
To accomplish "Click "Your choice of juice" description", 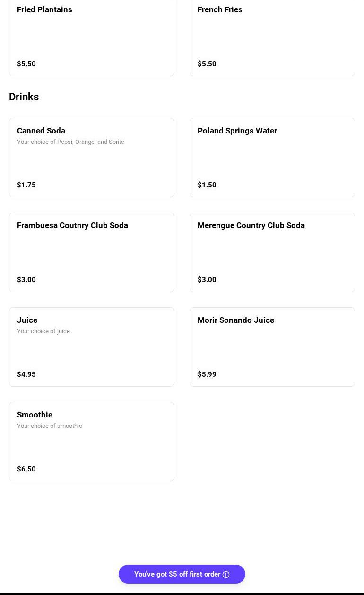I will [x=43, y=331].
